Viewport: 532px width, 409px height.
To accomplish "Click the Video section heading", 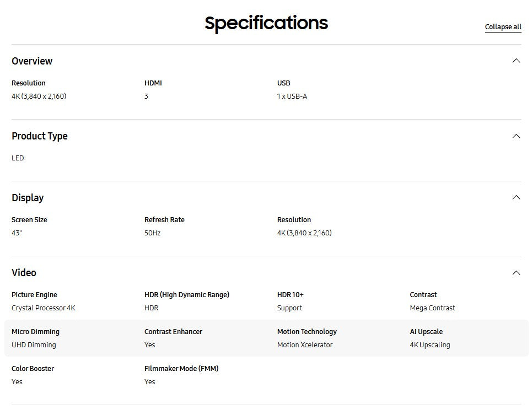I will [x=24, y=273].
